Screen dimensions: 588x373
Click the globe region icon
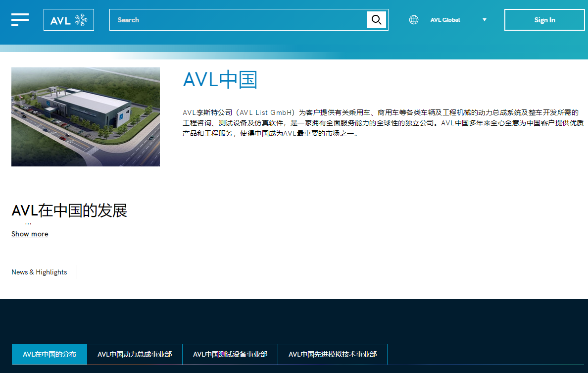(x=414, y=20)
